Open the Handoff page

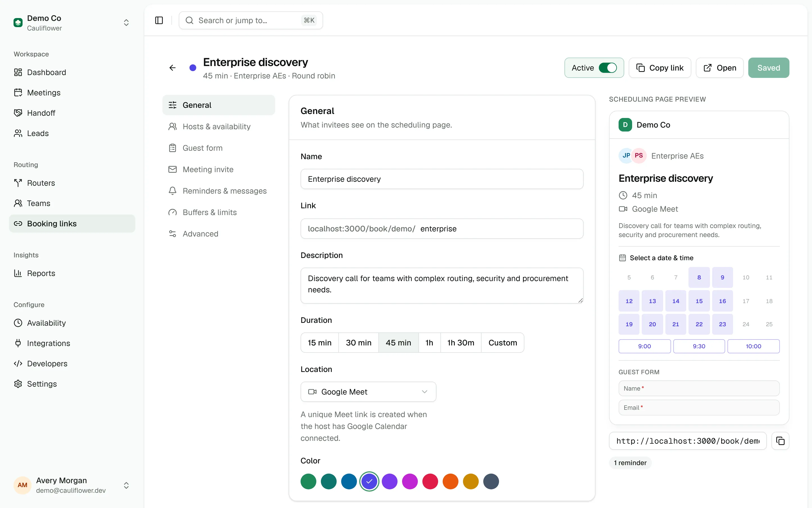(72, 113)
